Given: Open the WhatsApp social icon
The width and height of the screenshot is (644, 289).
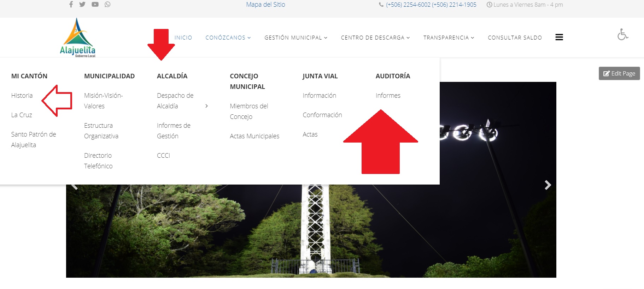Looking at the screenshot, I should point(107,5).
